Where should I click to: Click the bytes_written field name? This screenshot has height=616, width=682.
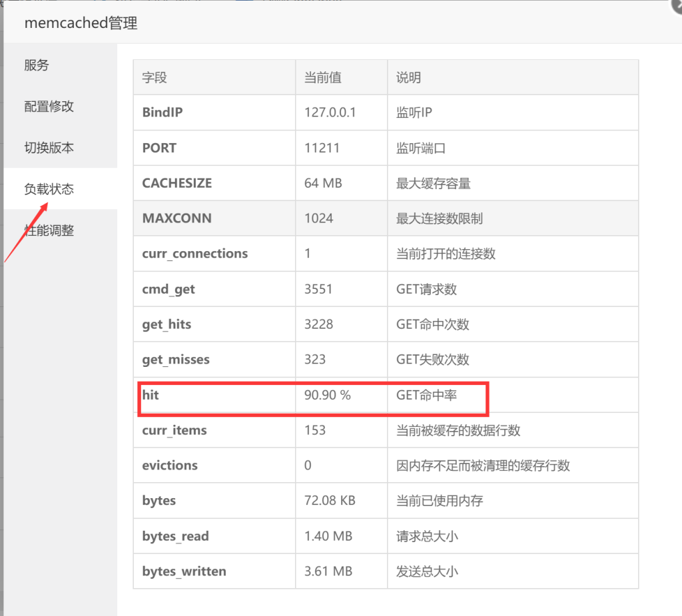point(184,571)
